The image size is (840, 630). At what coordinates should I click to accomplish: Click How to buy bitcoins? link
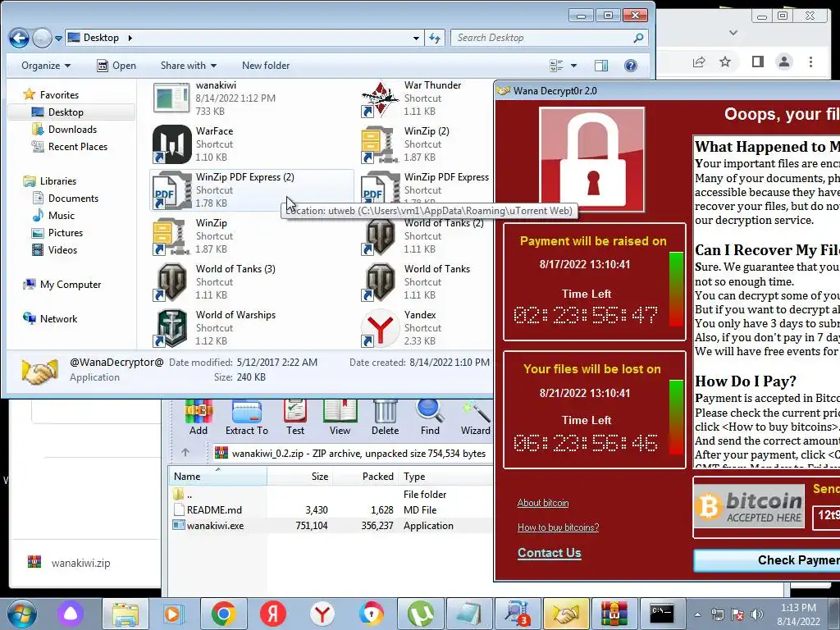click(558, 527)
